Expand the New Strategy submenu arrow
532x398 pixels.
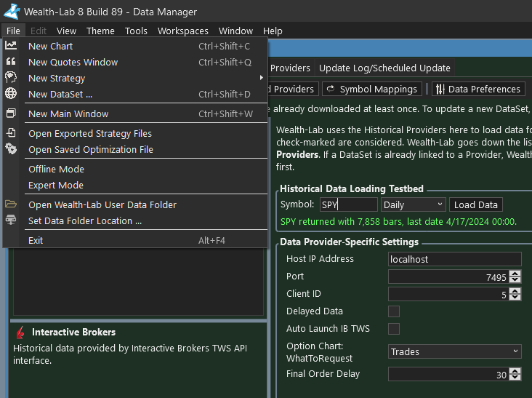click(261, 78)
